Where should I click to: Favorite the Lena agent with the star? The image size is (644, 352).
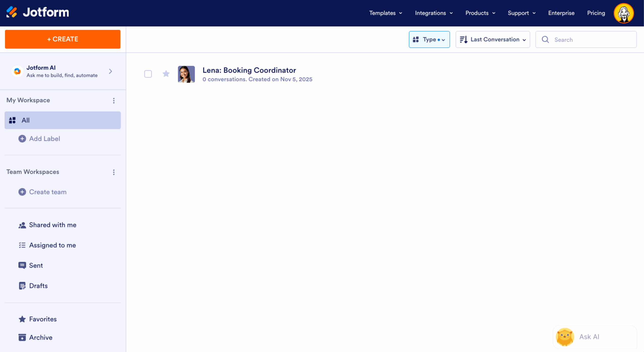pos(166,74)
